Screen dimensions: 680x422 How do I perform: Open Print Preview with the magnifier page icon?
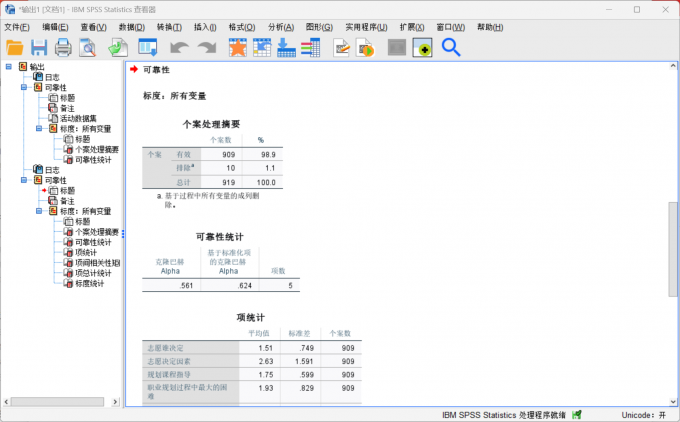click(88, 47)
